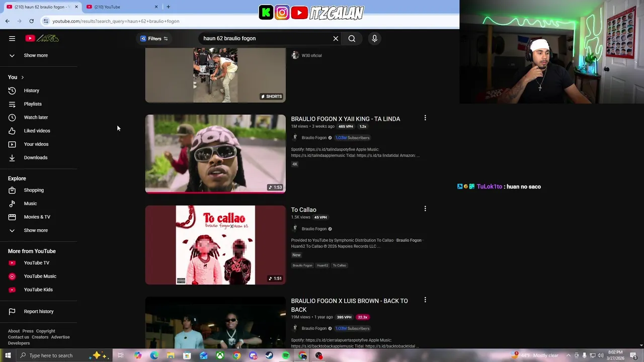Screen dimensions: 644x362
Task: Open Watch later list
Action: pos(36,117)
